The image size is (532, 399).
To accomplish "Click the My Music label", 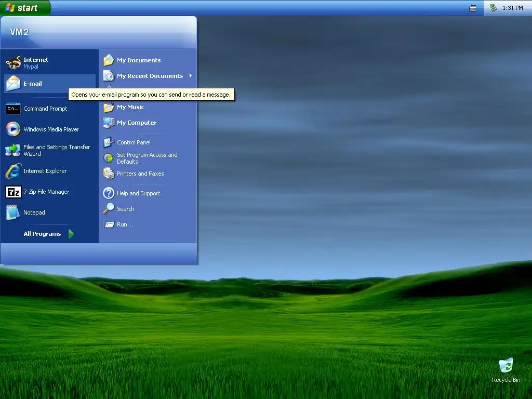I will coord(130,107).
